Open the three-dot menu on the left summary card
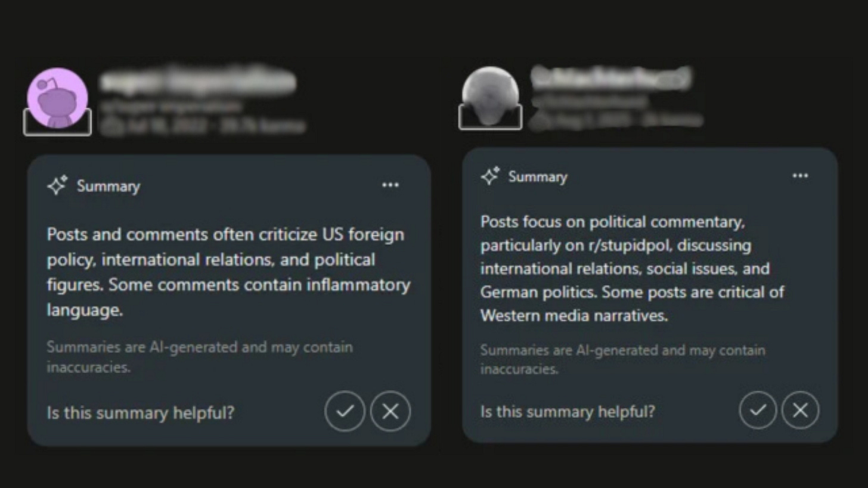The image size is (868, 488). [390, 185]
